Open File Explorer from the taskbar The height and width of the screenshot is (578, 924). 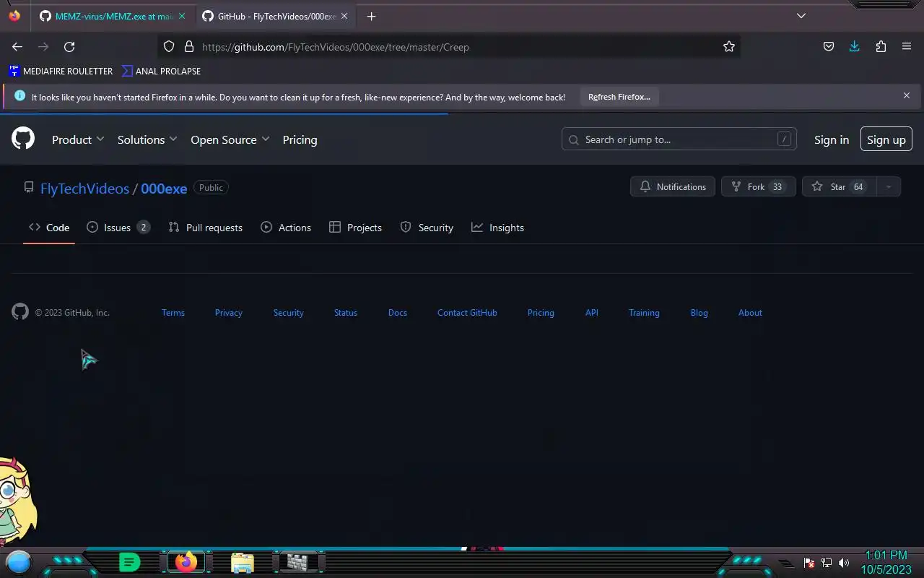coord(243,562)
